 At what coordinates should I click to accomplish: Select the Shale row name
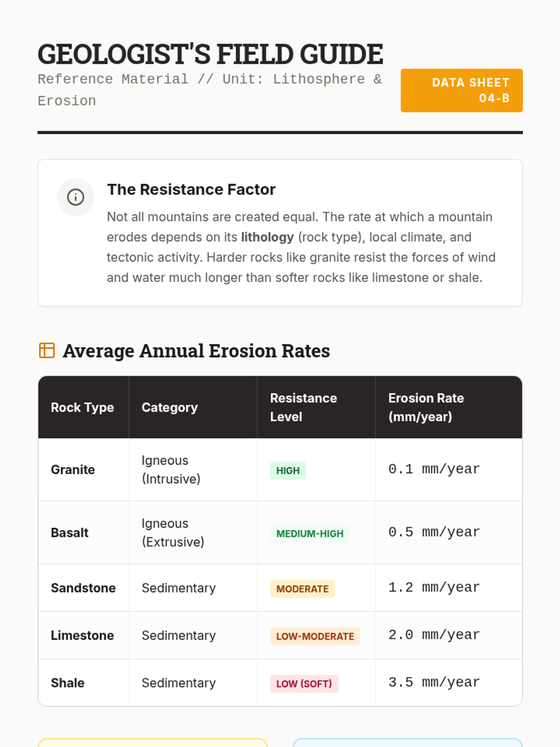tap(68, 683)
